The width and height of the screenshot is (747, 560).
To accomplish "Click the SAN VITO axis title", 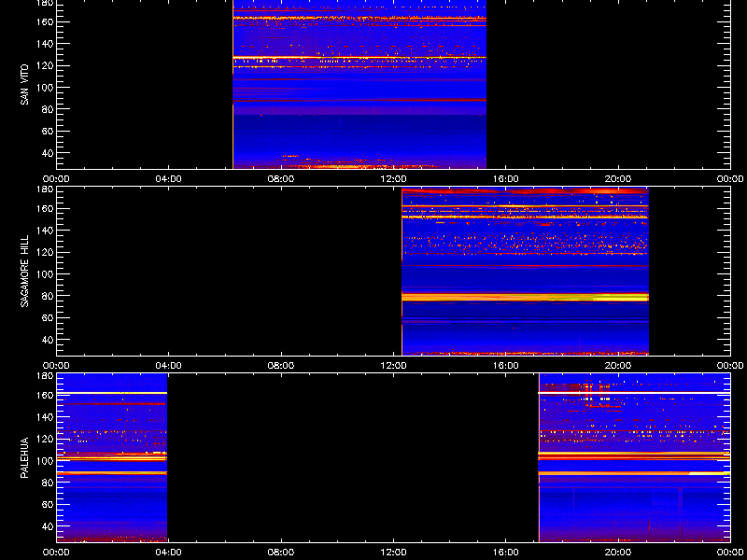I will (25, 85).
